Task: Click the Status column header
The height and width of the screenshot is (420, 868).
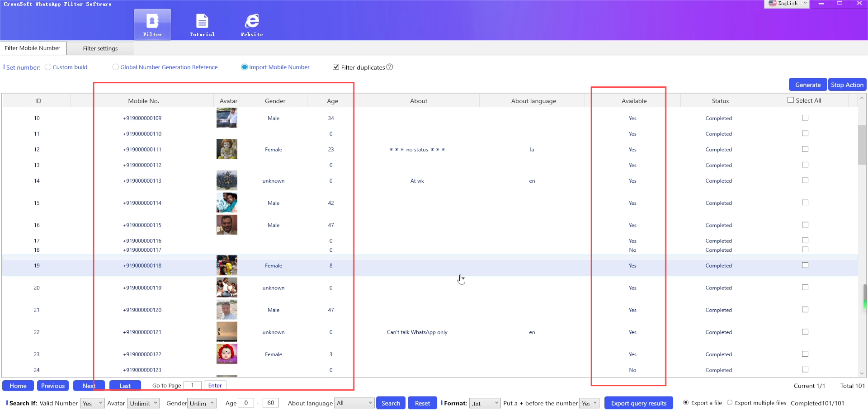Action: [720, 101]
